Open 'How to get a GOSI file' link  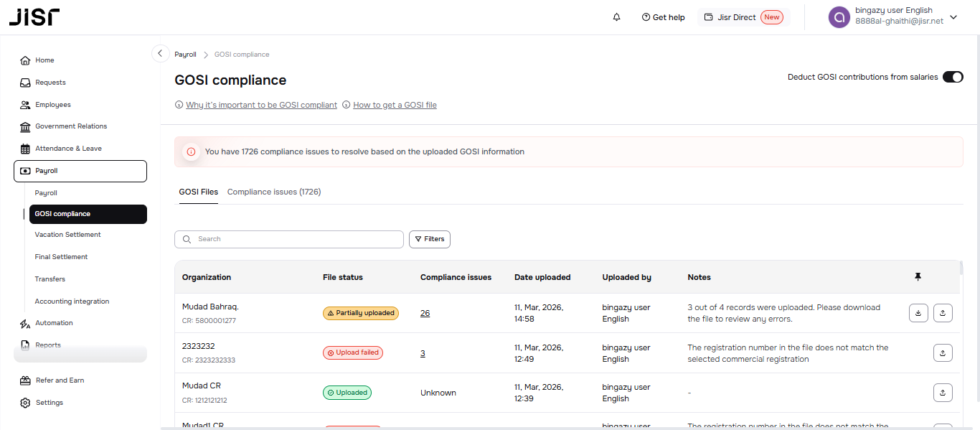tap(395, 105)
